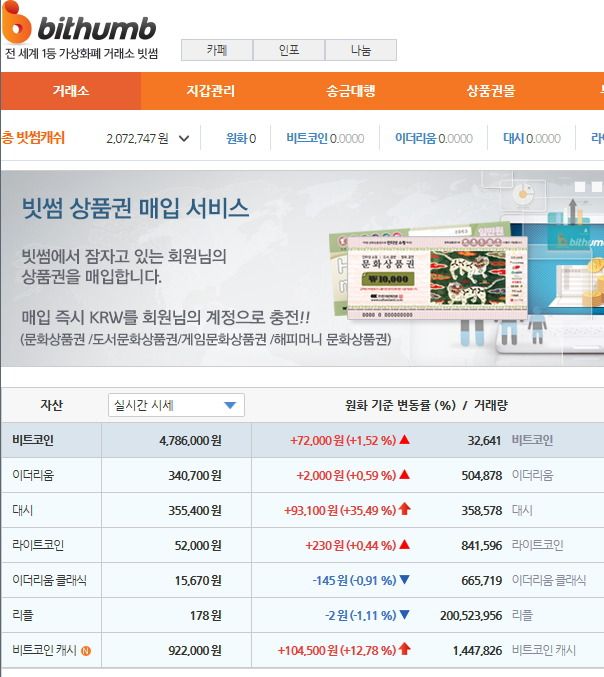Viewport: 604px width, 677px height.
Task: Click the 나눔 button
Action: point(361,50)
